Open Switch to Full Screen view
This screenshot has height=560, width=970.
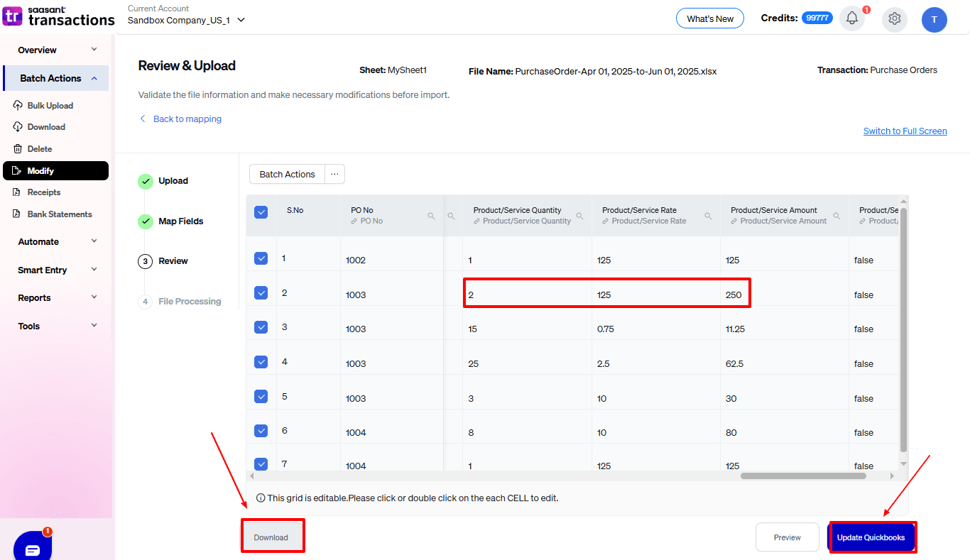[x=905, y=131]
